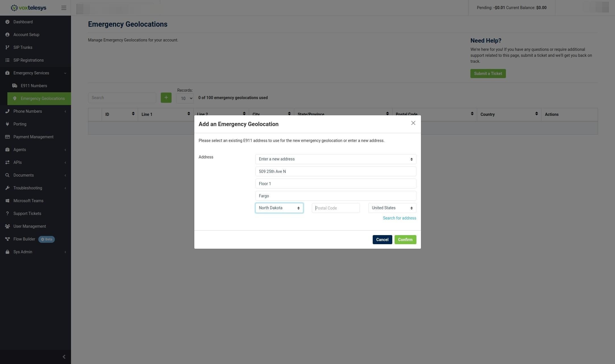The image size is (615, 364).
Task: Open the Enter a new address dropdown
Action: (336, 159)
